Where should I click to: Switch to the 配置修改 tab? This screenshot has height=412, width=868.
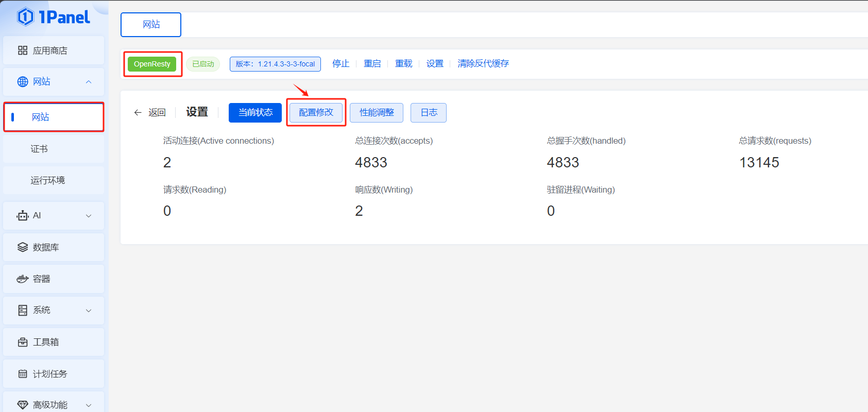316,113
